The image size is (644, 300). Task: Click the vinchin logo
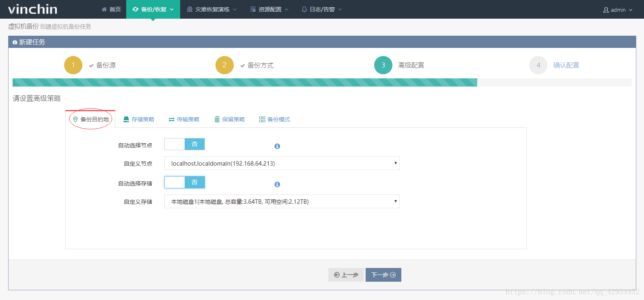(33, 9)
